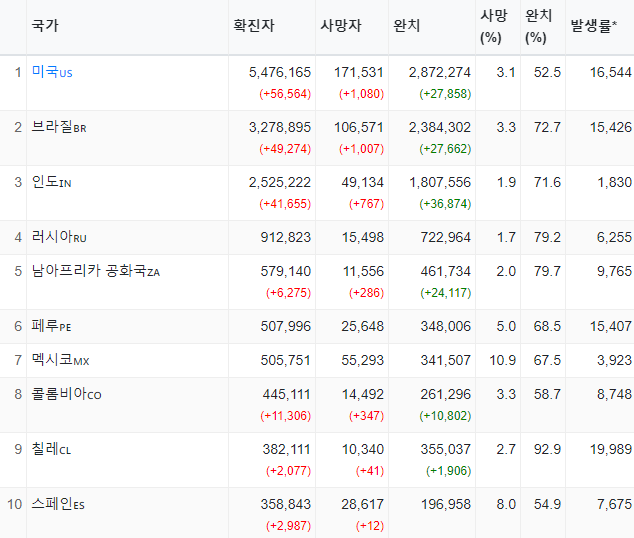Click Chile incidence rate 19,989
The height and width of the screenshot is (538, 634).
[611, 449]
